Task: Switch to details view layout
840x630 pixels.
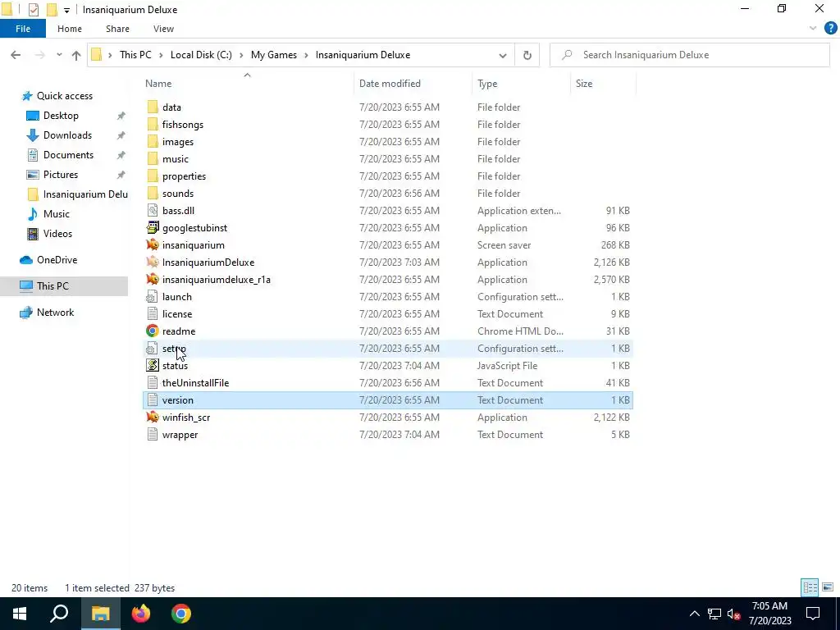Action: point(810,587)
